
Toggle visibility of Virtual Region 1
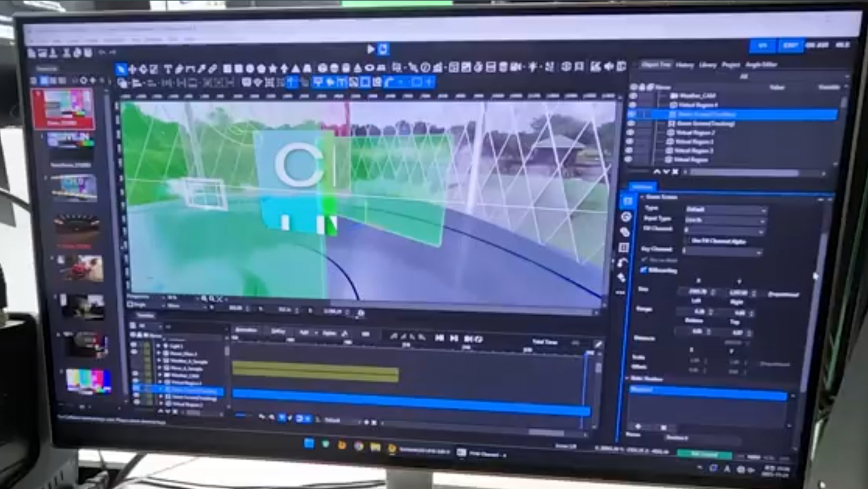point(630,142)
